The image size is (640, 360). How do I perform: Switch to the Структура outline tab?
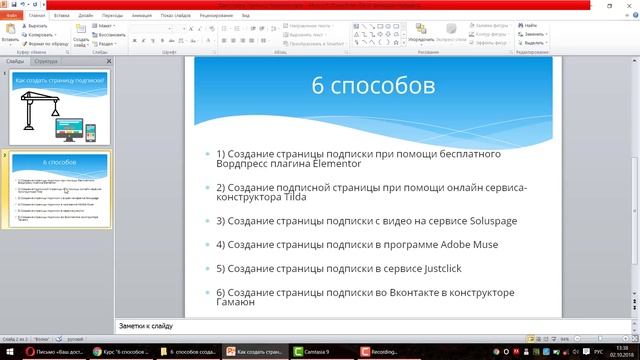(46, 61)
